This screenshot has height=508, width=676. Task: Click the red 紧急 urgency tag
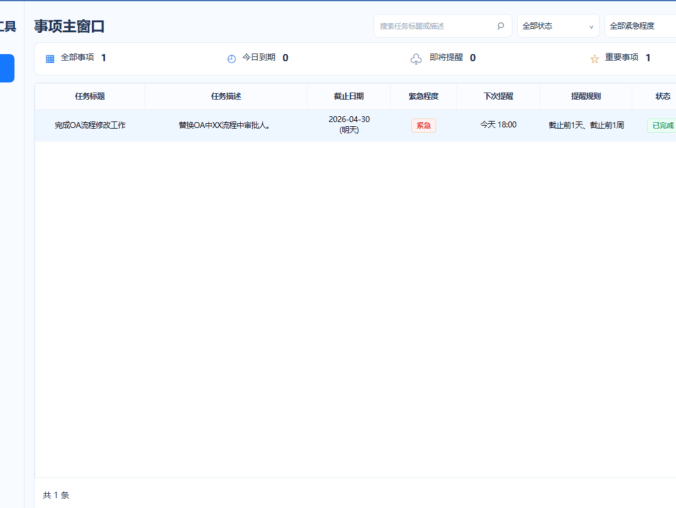pyautogui.click(x=423, y=125)
